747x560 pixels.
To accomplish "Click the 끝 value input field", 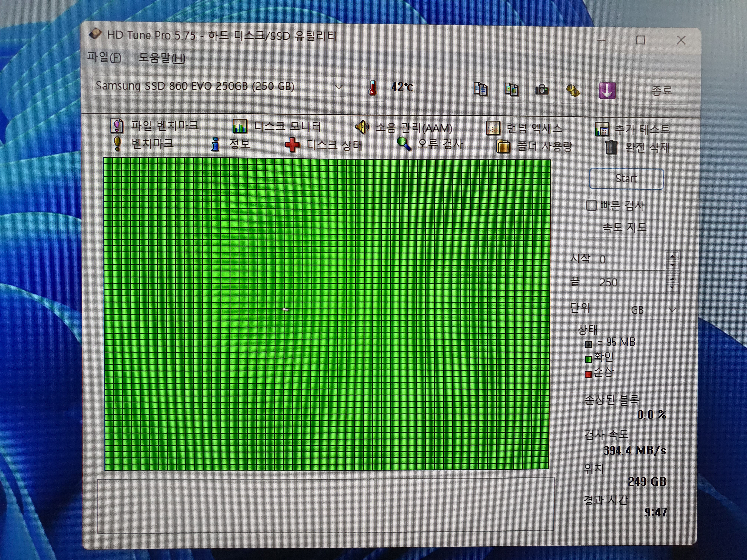I will 631,283.
